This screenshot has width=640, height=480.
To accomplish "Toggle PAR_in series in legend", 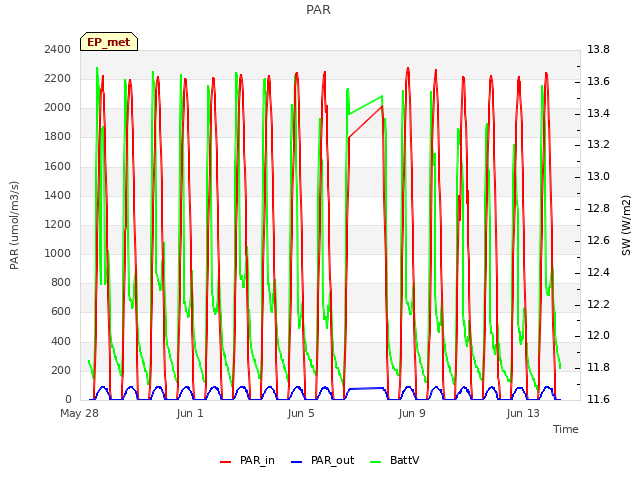I will tap(247, 460).
